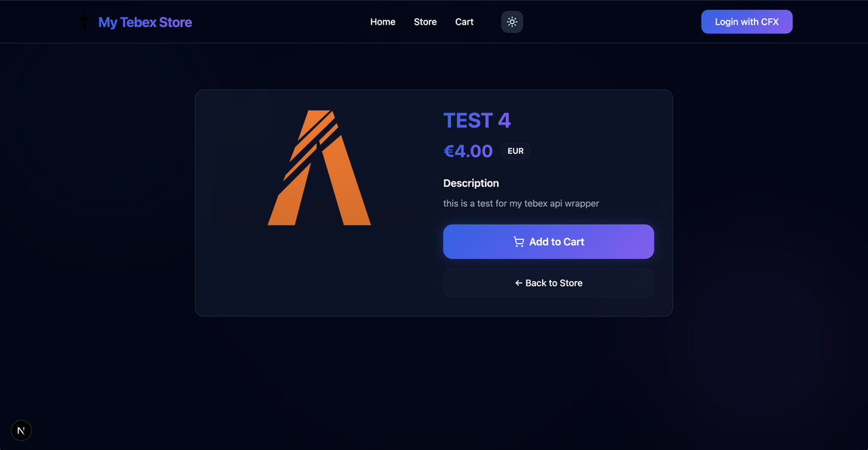Click the EUR currency badge
The height and width of the screenshot is (450, 868).
[x=516, y=151]
